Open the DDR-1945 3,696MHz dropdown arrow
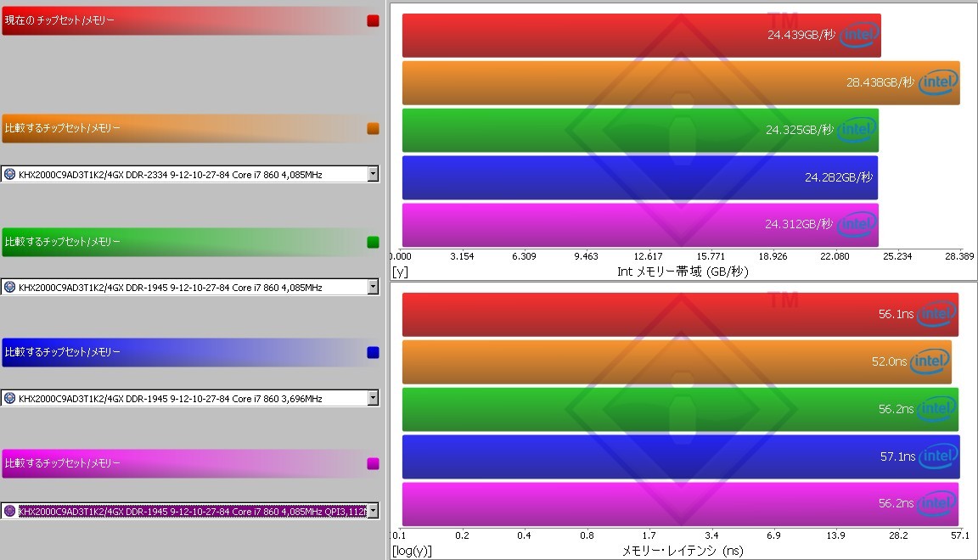Screen dimensions: 978x560 coord(373,398)
